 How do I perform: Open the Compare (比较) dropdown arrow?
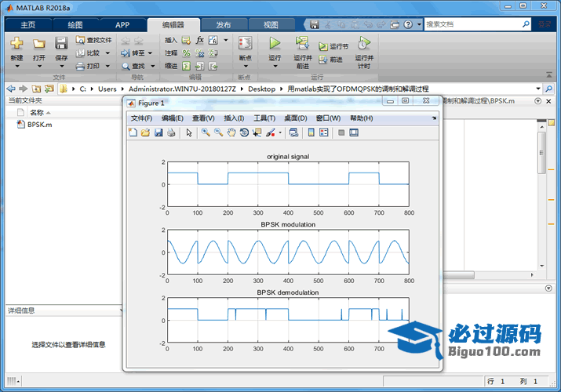(x=107, y=53)
